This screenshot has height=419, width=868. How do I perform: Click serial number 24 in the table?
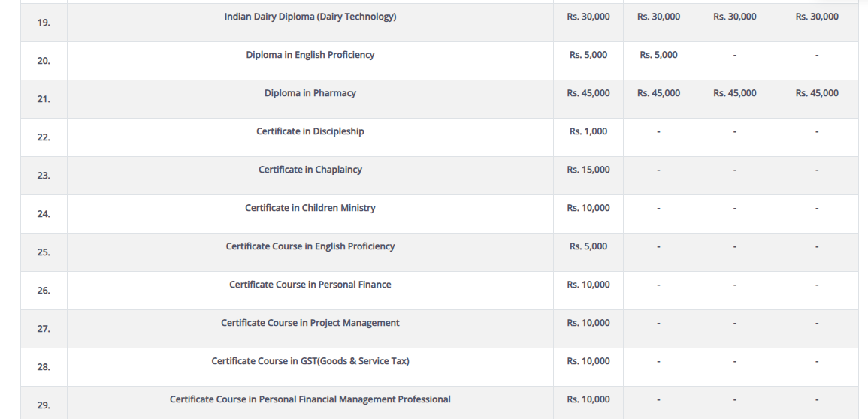point(44,214)
